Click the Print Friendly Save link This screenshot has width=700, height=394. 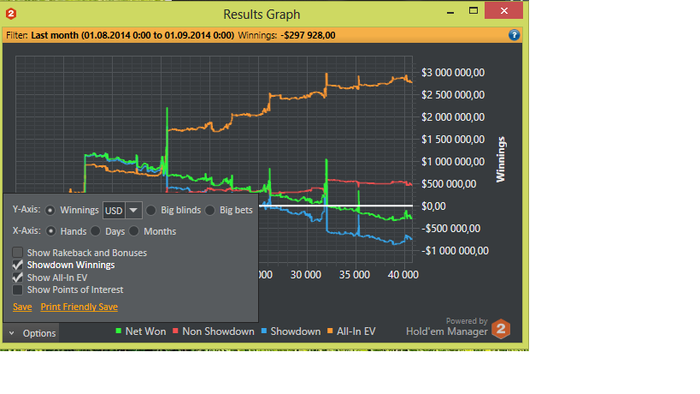pyautogui.click(x=79, y=307)
